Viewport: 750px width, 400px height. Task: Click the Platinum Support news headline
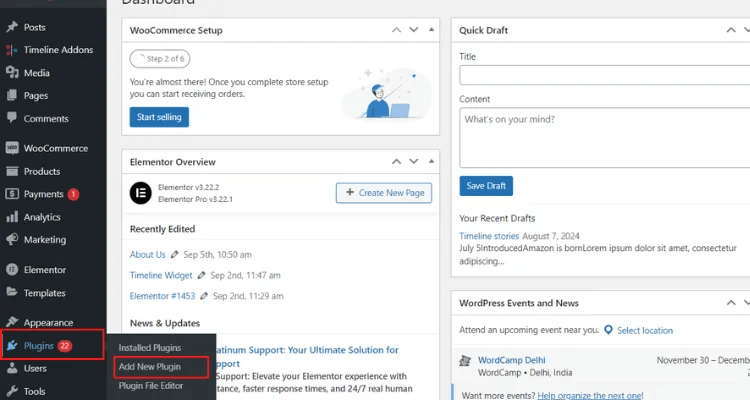pos(307,356)
